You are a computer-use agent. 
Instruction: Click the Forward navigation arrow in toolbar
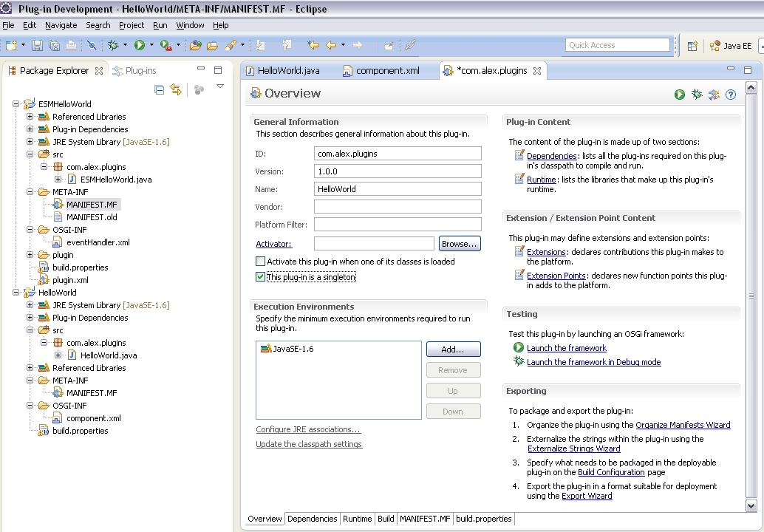pyautogui.click(x=357, y=45)
